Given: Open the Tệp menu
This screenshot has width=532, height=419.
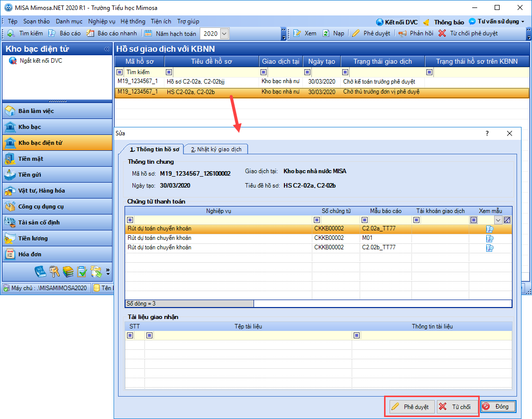Looking at the screenshot, I should 12,21.
